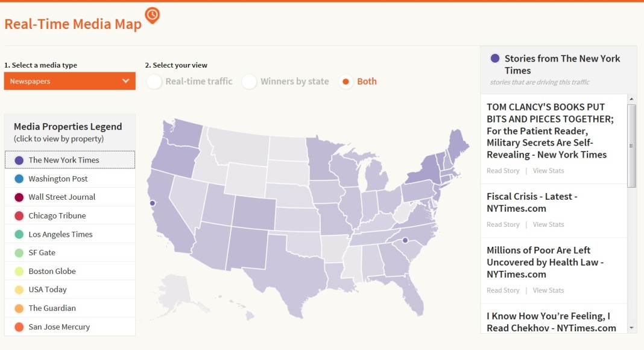
Task: Click the scrollbar down arrow in stories panel
Action: click(x=632, y=328)
